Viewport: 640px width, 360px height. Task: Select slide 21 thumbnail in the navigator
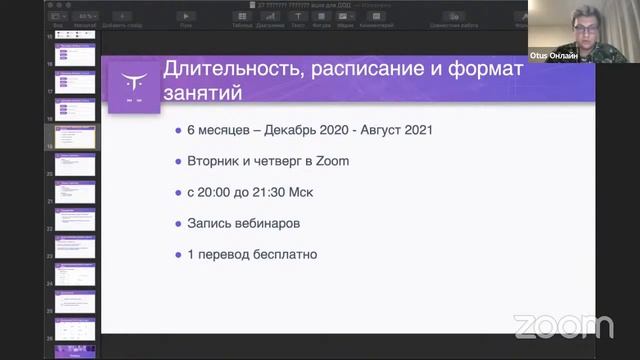pos(75,192)
